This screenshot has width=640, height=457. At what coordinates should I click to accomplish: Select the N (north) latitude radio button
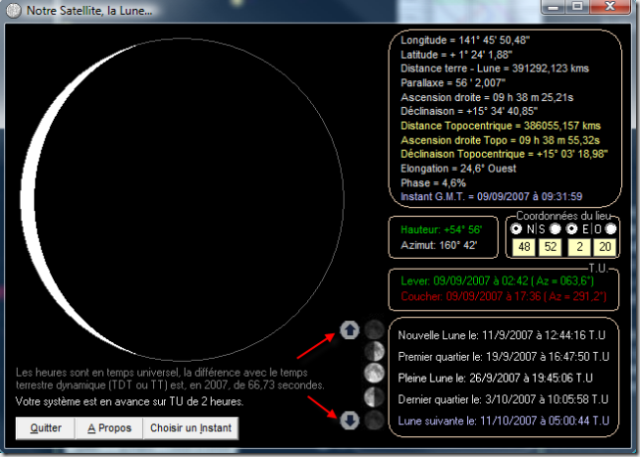click(517, 229)
